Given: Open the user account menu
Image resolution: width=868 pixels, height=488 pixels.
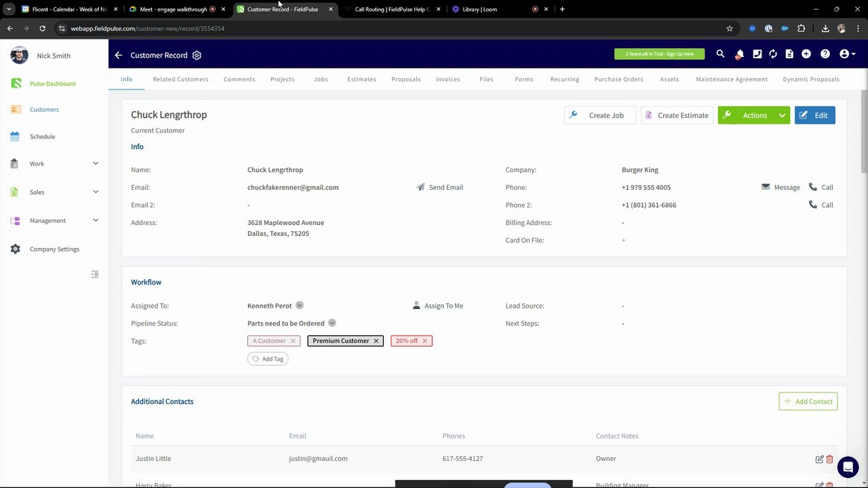Looking at the screenshot, I should click(847, 54).
